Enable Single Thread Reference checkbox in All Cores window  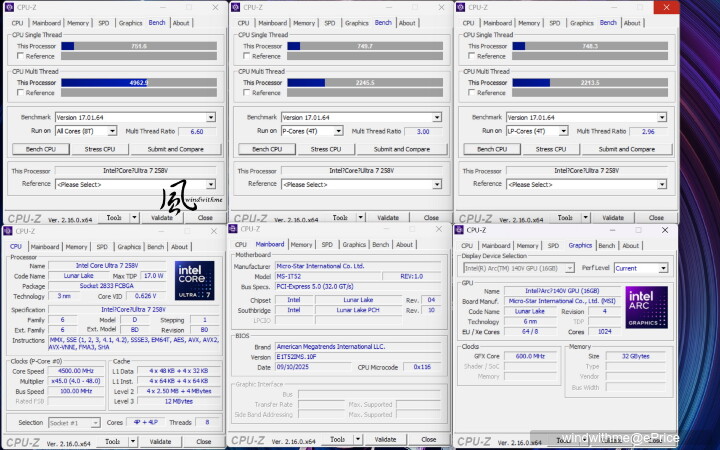(x=22, y=56)
